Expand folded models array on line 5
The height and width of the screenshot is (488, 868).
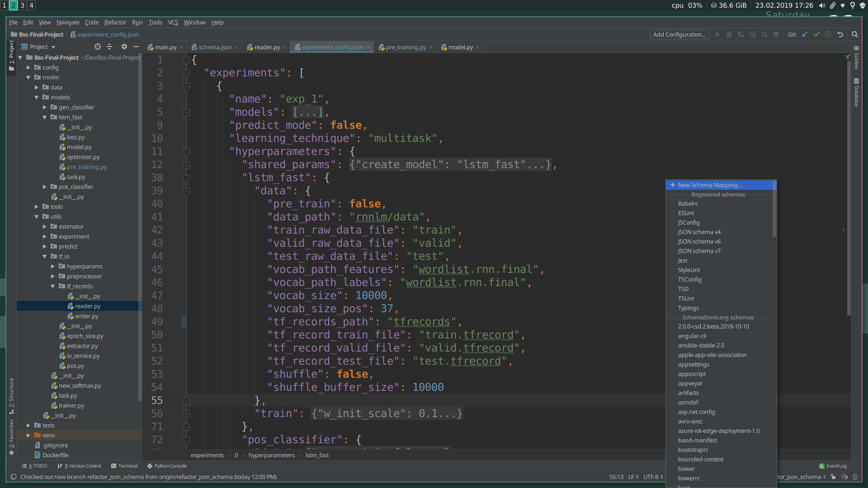coord(186,113)
